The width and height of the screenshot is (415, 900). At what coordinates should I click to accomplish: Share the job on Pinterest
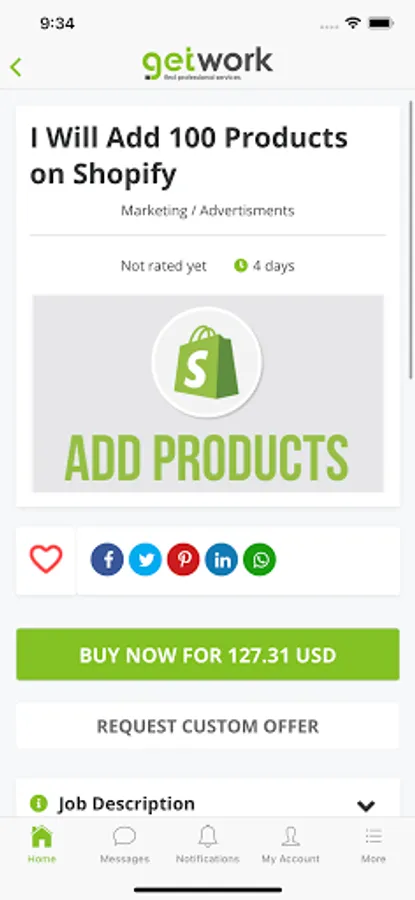click(x=183, y=560)
